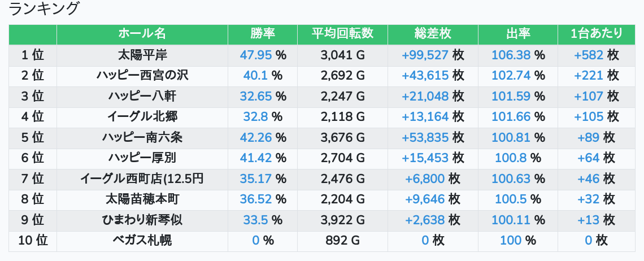Image resolution: width=644 pixels, height=261 pixels.
Task: Select イーグル西町店(12.5円 hall
Action: pyautogui.click(x=142, y=179)
